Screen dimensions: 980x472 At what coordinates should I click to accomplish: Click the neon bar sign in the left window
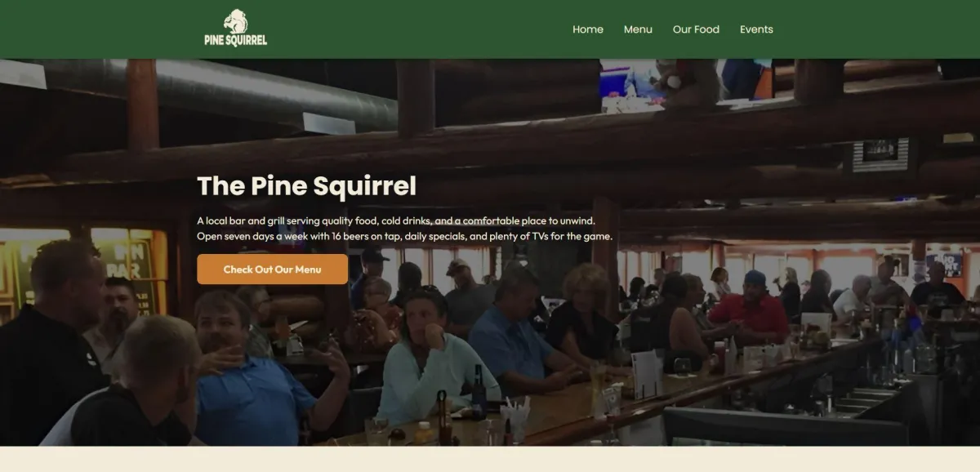coord(129,260)
